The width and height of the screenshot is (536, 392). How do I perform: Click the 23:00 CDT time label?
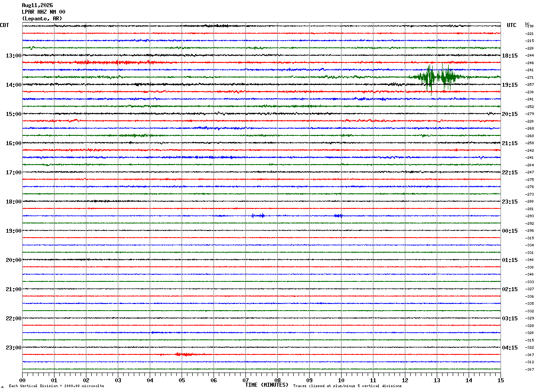click(x=13, y=348)
